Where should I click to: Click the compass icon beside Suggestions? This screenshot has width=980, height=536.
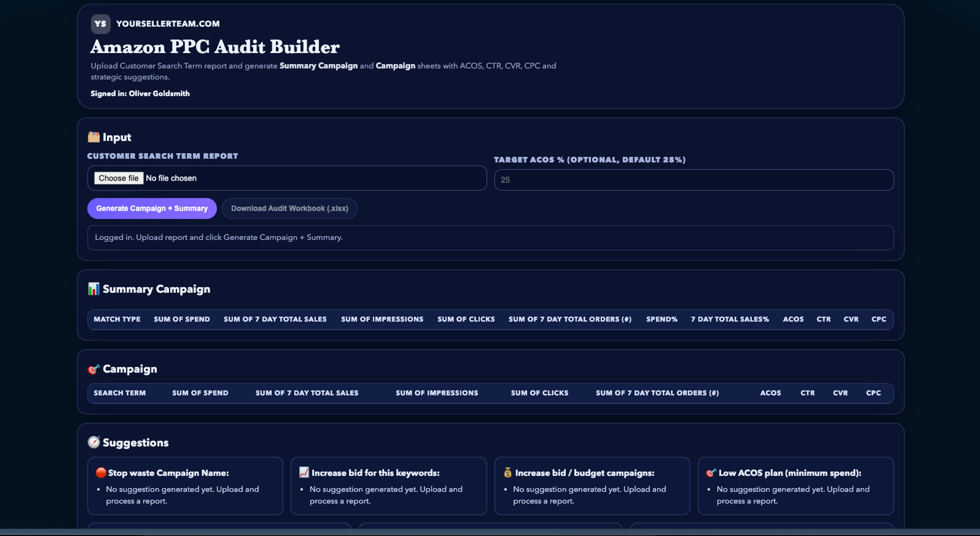tap(94, 442)
